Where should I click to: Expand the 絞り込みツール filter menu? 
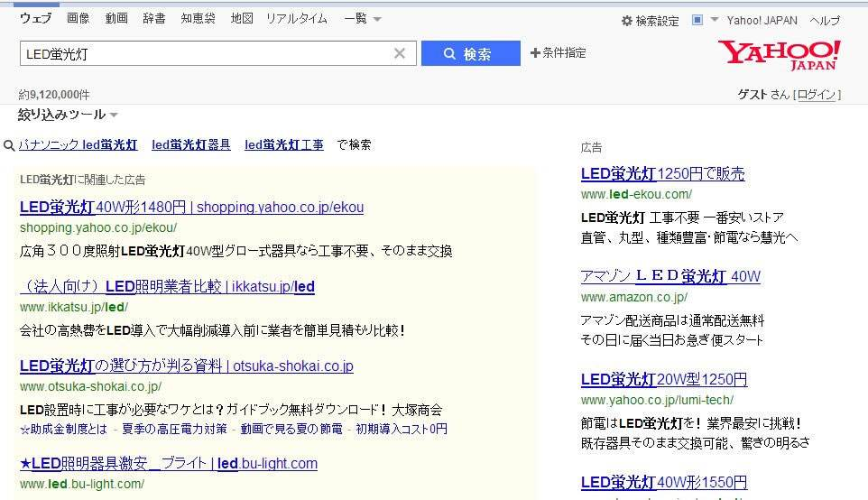coord(69,115)
